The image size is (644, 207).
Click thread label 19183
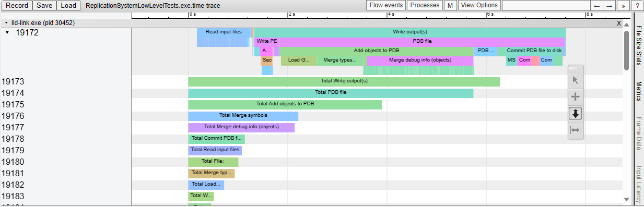[x=13, y=196]
